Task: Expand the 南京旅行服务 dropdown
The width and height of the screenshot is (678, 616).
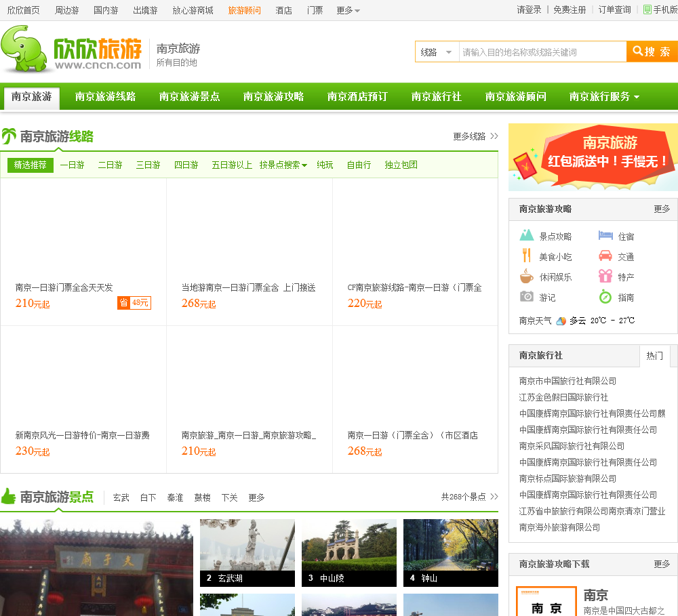Action: click(604, 96)
